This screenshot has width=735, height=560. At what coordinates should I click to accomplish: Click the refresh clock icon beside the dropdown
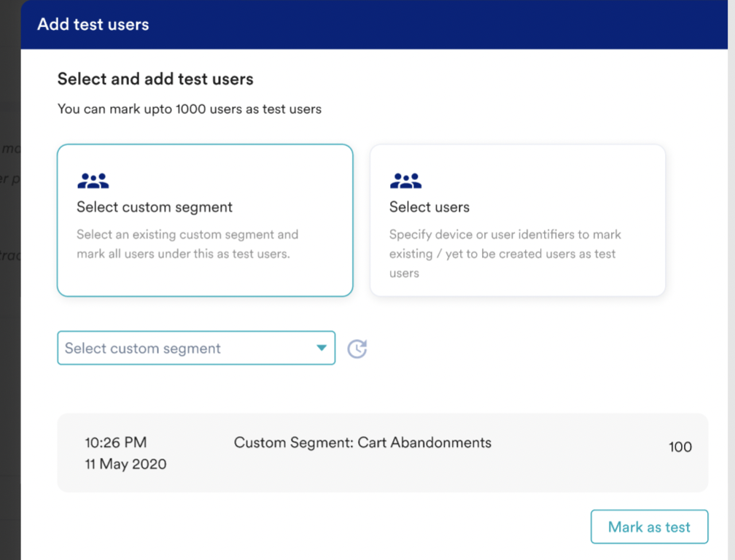pos(357,349)
